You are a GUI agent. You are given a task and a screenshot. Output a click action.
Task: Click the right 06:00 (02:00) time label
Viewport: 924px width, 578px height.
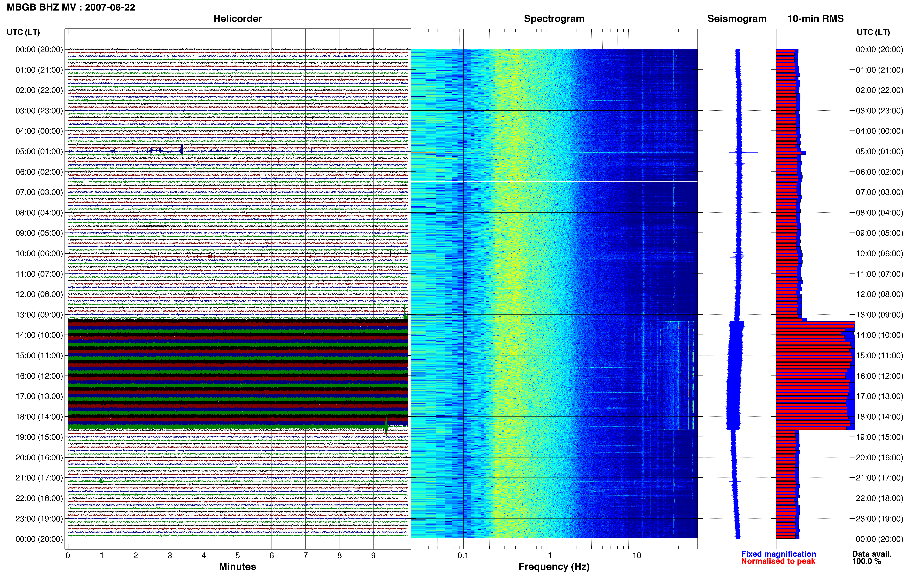879,172
